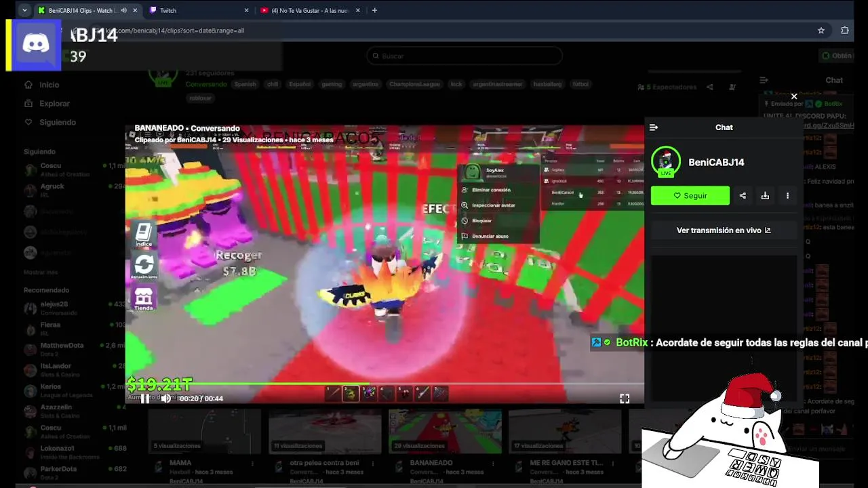Open options menu for otra pelea contra beni

(372, 464)
